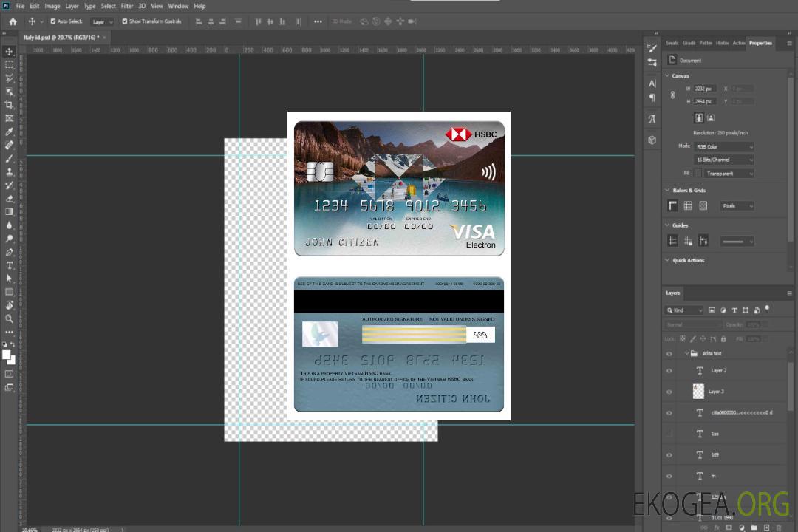Image resolution: width=798 pixels, height=532 pixels.
Task: Hide the Layer 3 layer
Action: pos(669,392)
